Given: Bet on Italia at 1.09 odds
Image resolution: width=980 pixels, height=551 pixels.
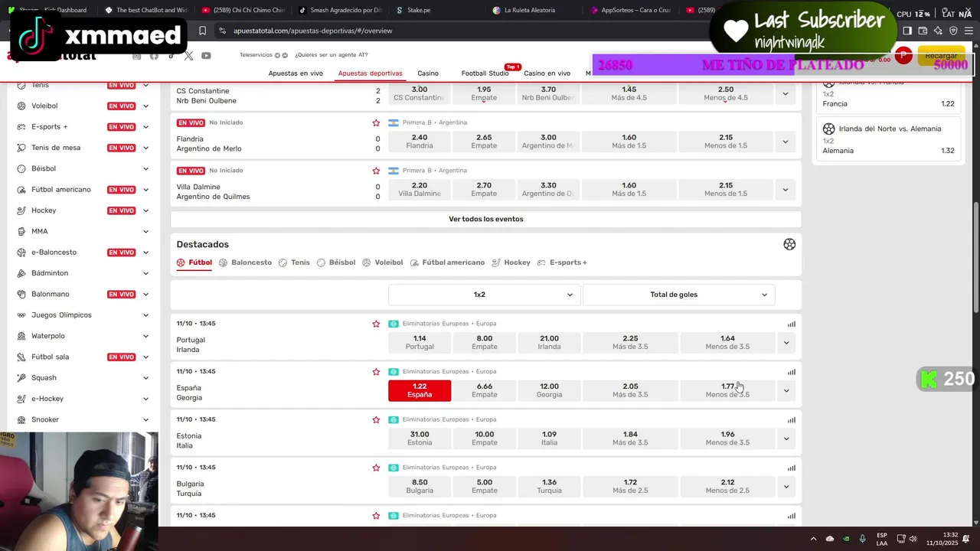Looking at the screenshot, I should point(549,439).
